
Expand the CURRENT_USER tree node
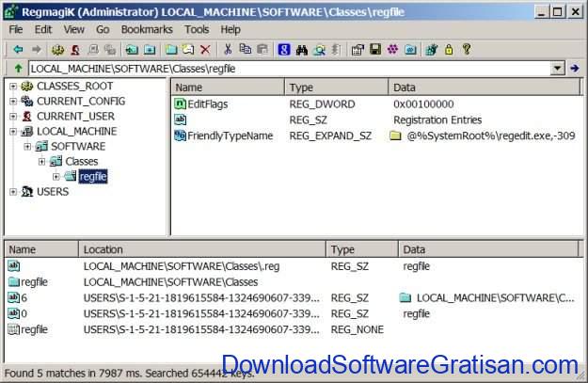coord(12,117)
